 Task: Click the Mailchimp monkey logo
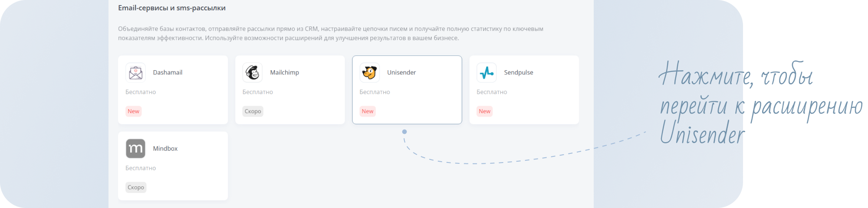pyautogui.click(x=252, y=73)
